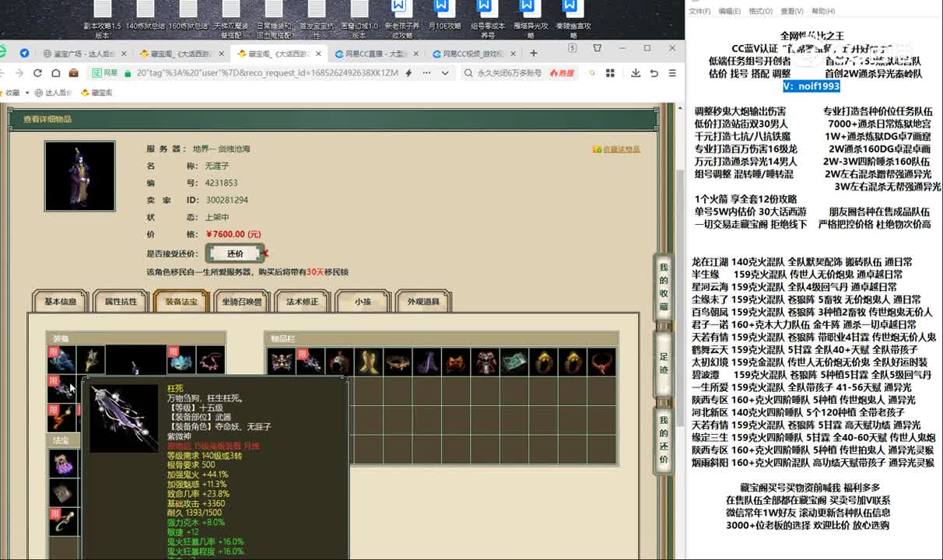Open the browser downloads icon
The width and height of the screenshot is (943, 560).
[x=636, y=73]
